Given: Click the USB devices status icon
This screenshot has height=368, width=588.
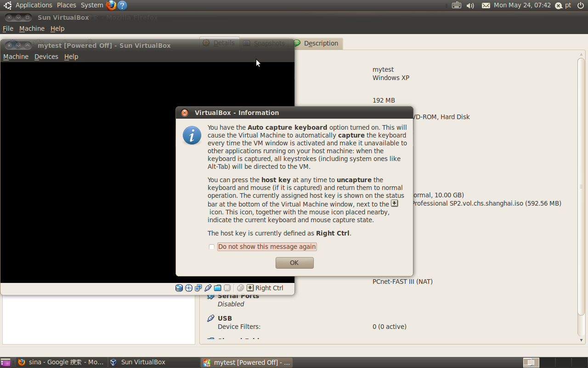Looking at the screenshot, I should coord(208,288).
